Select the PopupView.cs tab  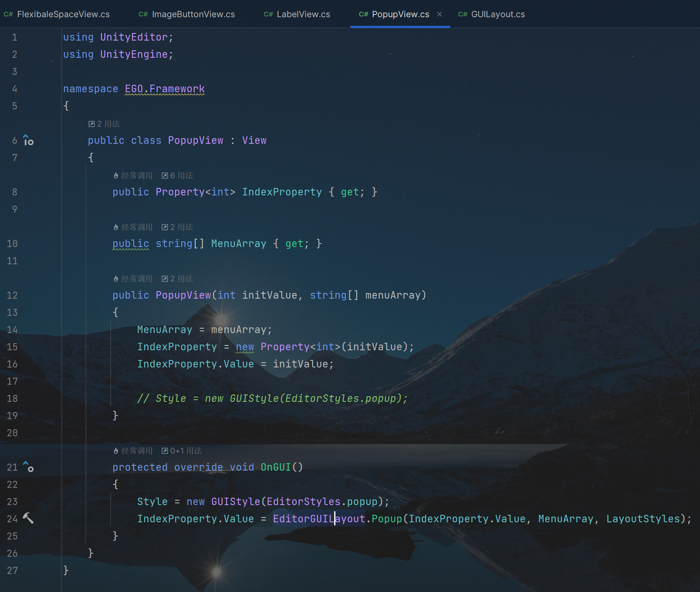(400, 14)
